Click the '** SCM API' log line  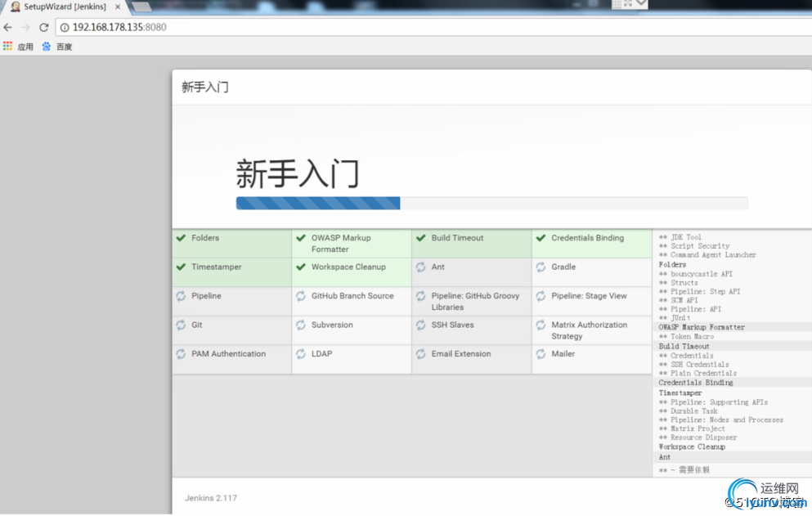(x=679, y=300)
